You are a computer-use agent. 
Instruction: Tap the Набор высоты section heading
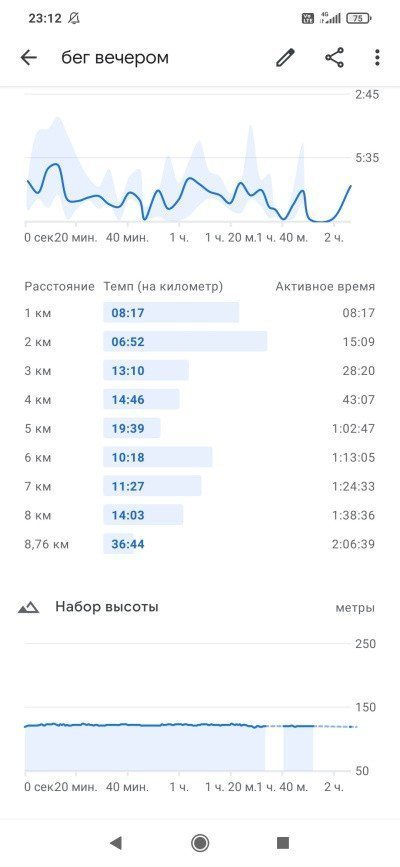[x=107, y=607]
